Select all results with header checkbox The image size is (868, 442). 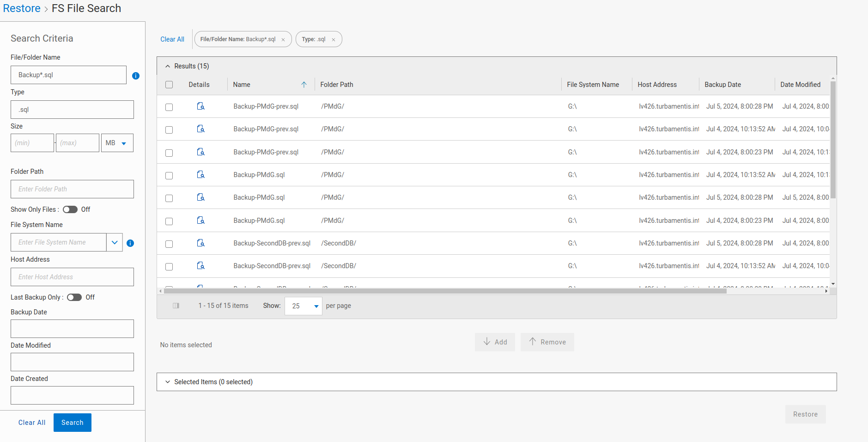click(x=169, y=85)
